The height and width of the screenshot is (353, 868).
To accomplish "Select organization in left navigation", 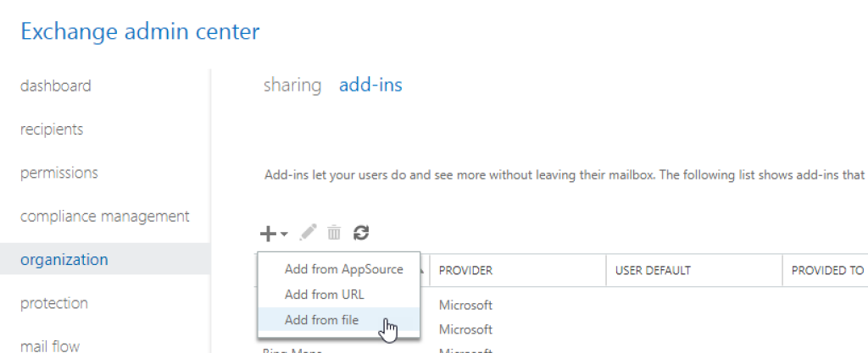I will pos(64,259).
